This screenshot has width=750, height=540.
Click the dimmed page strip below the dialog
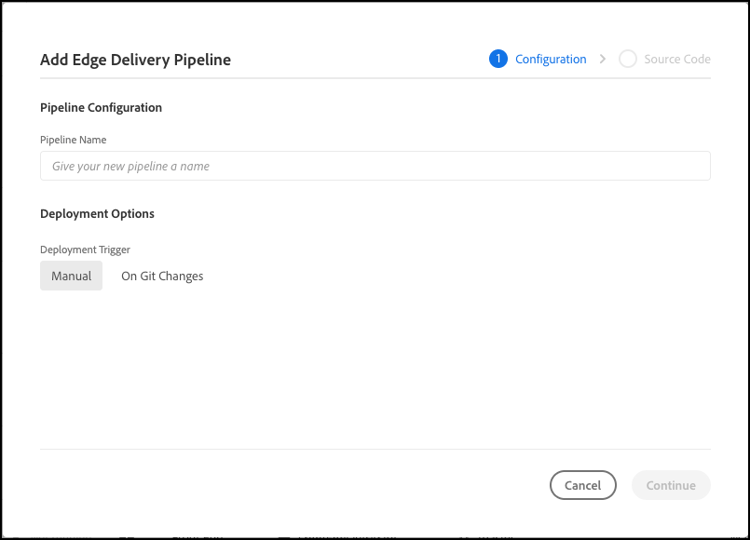coord(375,534)
